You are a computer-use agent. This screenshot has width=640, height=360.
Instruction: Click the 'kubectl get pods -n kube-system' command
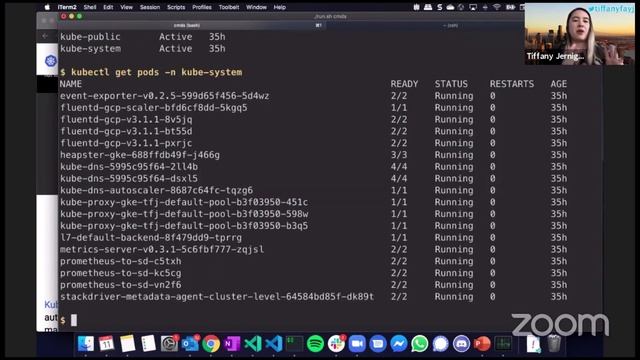coord(156,72)
